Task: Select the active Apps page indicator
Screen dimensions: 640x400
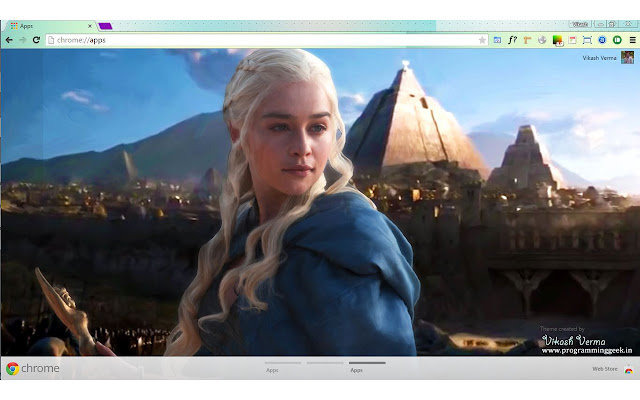Action: [367, 367]
